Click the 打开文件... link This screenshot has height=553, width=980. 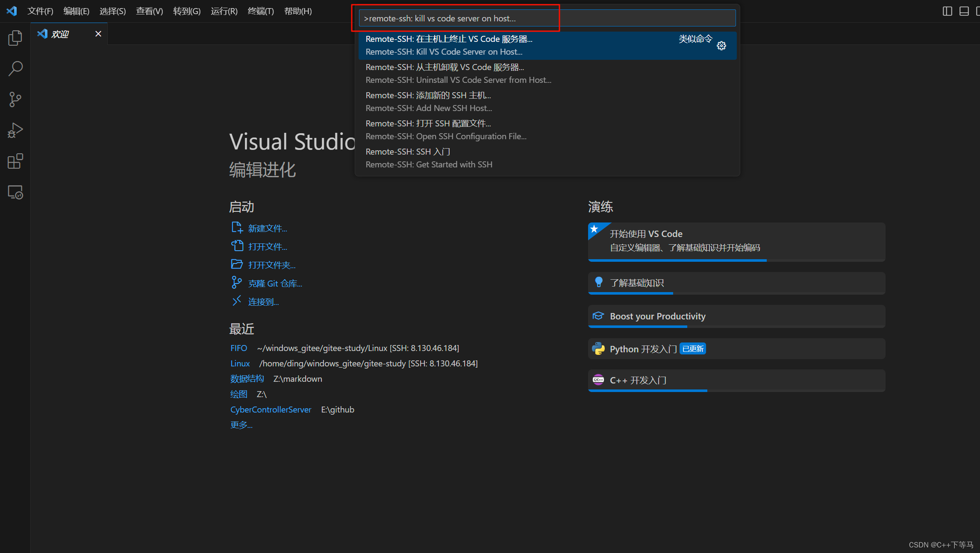click(268, 247)
